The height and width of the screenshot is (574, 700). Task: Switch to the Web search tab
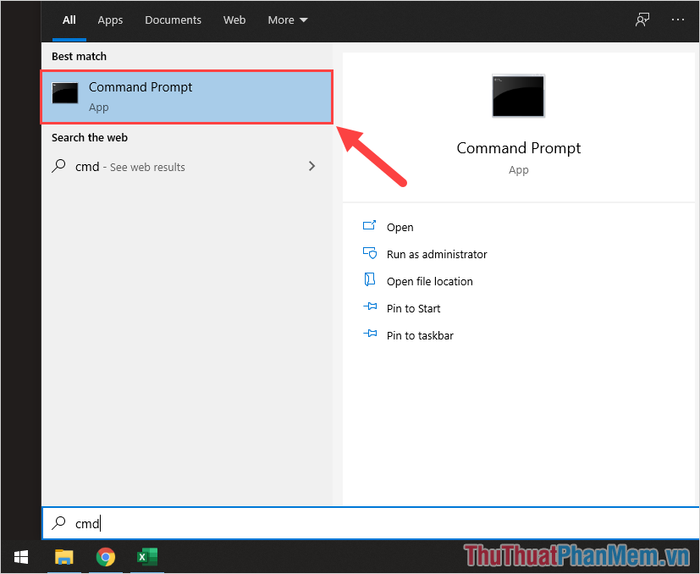[x=234, y=20]
